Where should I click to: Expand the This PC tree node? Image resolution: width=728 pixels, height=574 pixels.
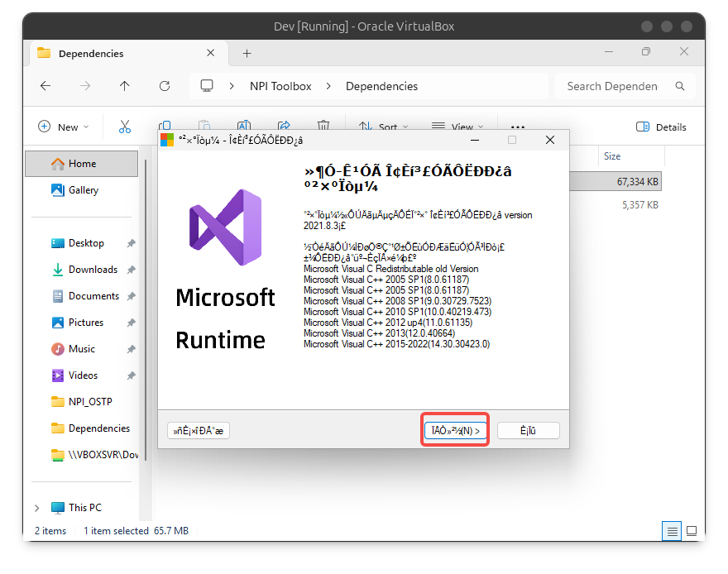[37, 508]
